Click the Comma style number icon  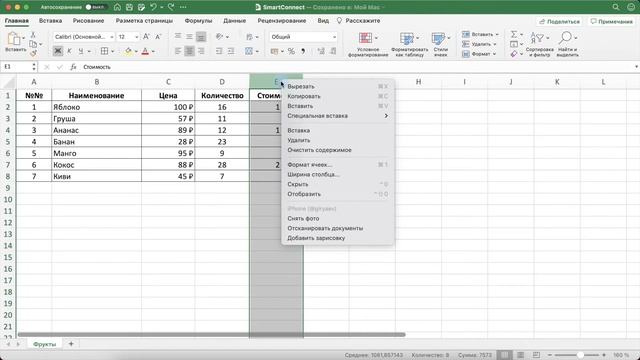(x=303, y=51)
